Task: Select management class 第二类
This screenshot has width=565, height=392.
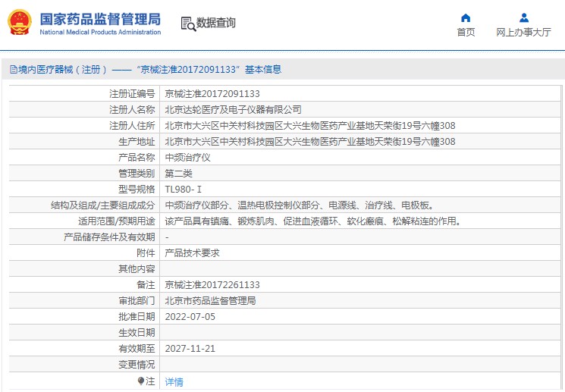Action: click(x=178, y=174)
